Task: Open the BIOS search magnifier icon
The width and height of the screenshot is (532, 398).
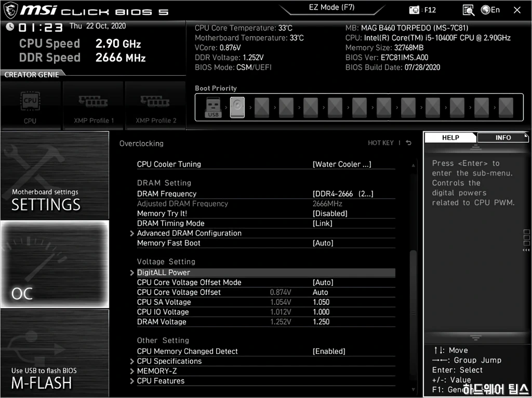Action: point(468,10)
